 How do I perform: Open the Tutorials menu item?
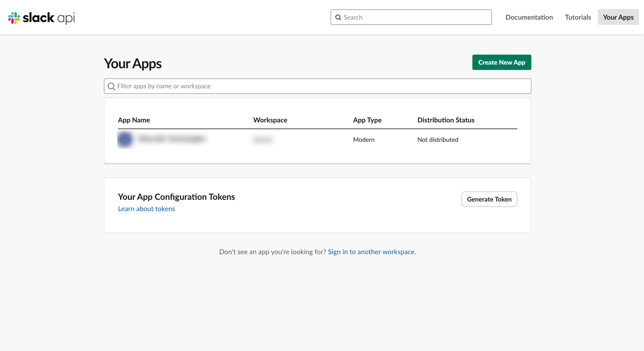(578, 17)
